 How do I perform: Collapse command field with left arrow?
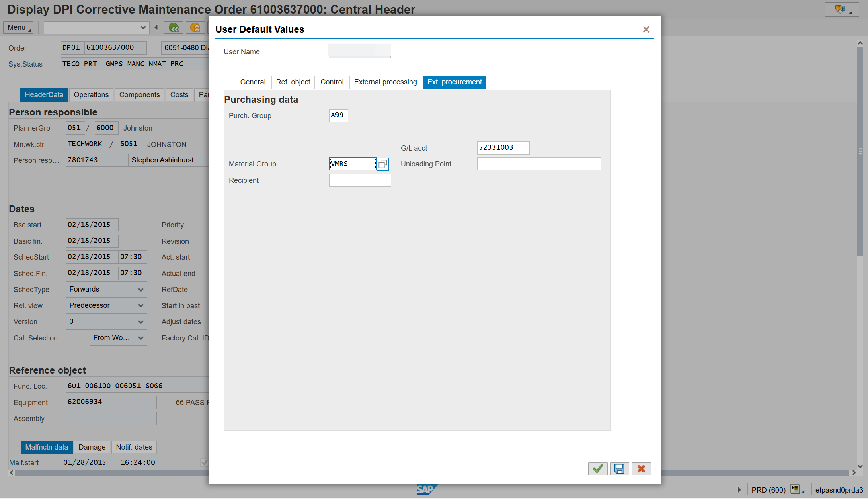click(x=156, y=27)
